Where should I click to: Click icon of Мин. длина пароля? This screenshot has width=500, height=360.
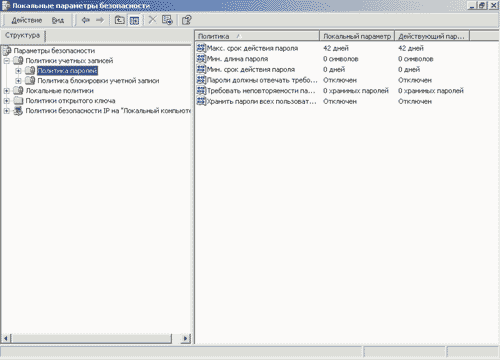201,59
